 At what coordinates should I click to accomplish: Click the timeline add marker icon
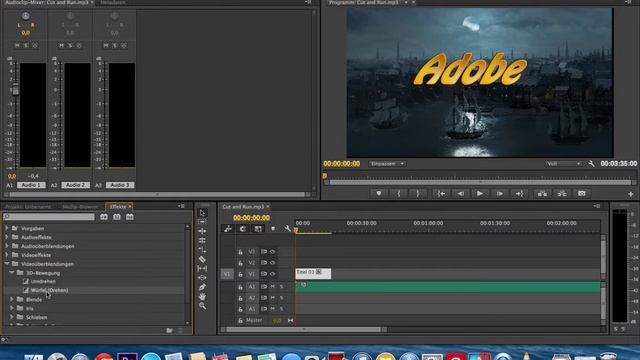pos(273,229)
